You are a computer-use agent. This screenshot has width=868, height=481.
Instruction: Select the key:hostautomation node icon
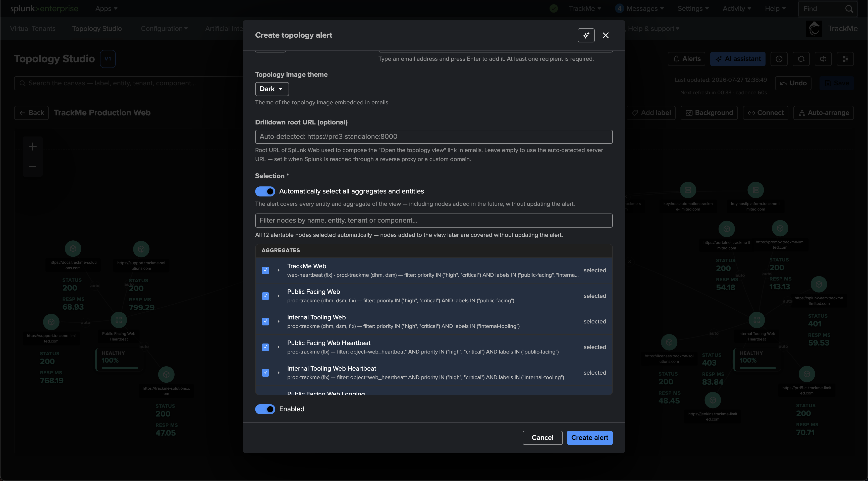(688, 190)
